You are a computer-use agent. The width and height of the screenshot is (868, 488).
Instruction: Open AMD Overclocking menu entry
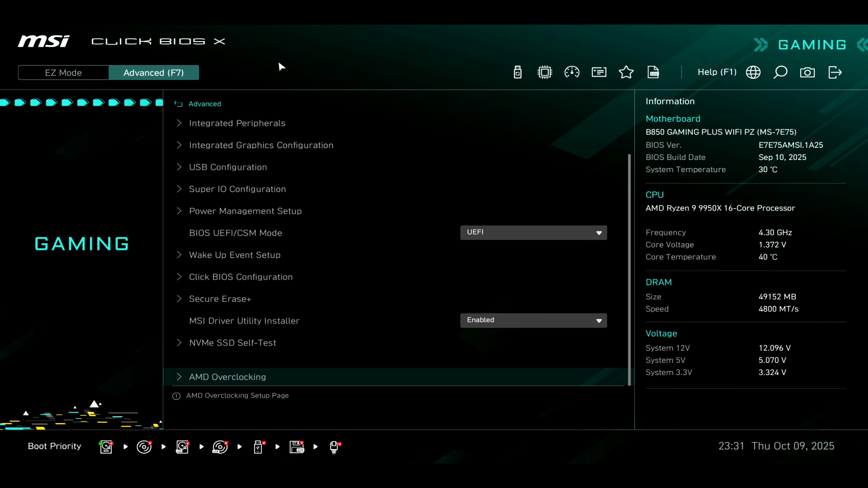(x=227, y=377)
